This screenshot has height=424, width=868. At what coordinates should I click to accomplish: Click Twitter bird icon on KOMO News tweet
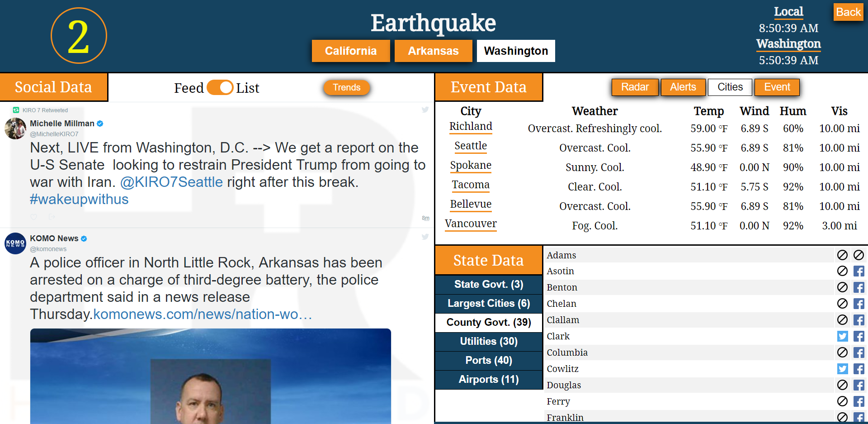[425, 237]
